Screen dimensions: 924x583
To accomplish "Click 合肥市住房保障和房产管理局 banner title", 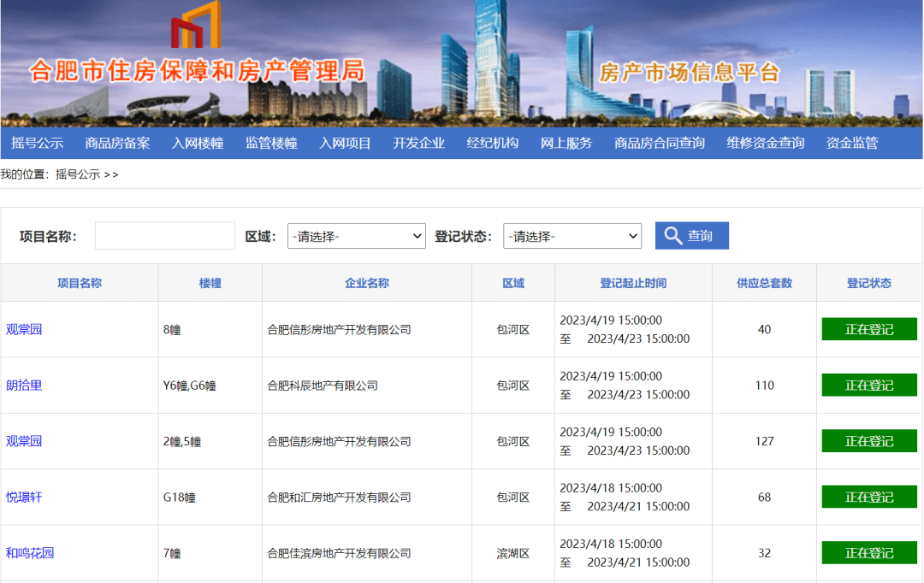I will [198, 71].
